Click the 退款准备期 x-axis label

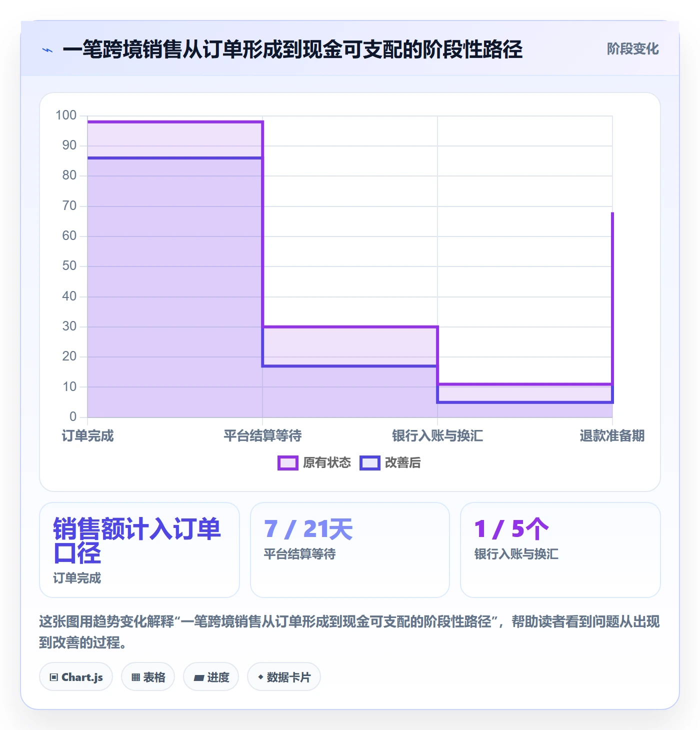pyautogui.click(x=612, y=436)
